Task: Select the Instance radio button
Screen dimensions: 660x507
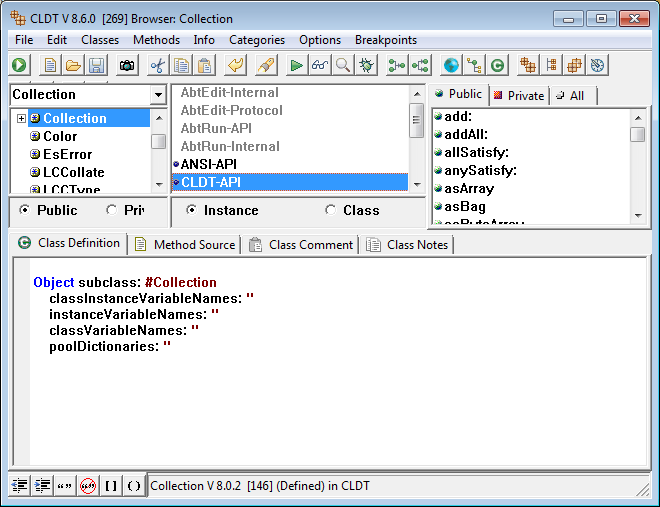Action: (191, 210)
